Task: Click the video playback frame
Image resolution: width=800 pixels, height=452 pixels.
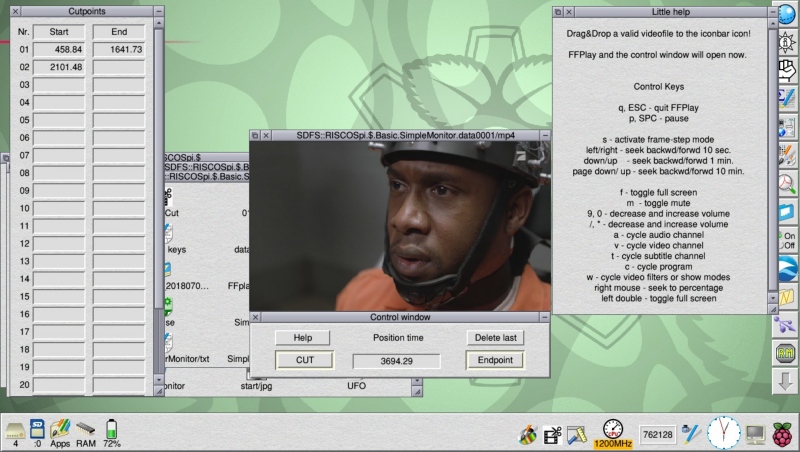Action: tap(400, 225)
